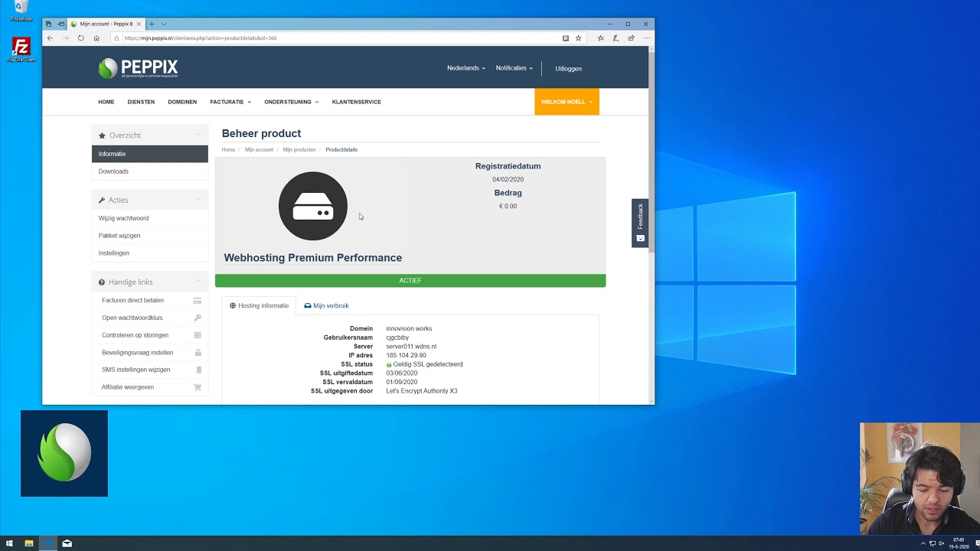Image resolution: width=980 pixels, height=551 pixels.
Task: Open reading view book icon
Action: pos(566,38)
